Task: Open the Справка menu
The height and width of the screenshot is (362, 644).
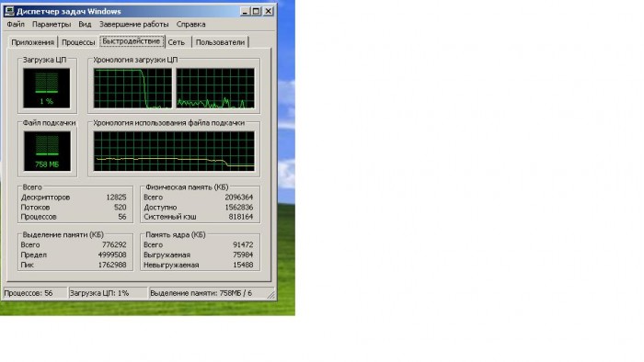Action: tap(191, 24)
